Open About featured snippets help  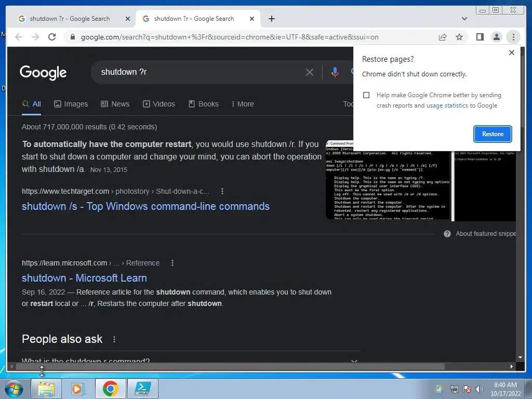(x=480, y=234)
